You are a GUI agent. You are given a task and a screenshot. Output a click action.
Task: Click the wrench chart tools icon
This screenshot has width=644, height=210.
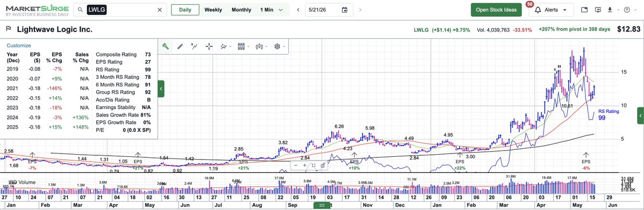(165, 46)
